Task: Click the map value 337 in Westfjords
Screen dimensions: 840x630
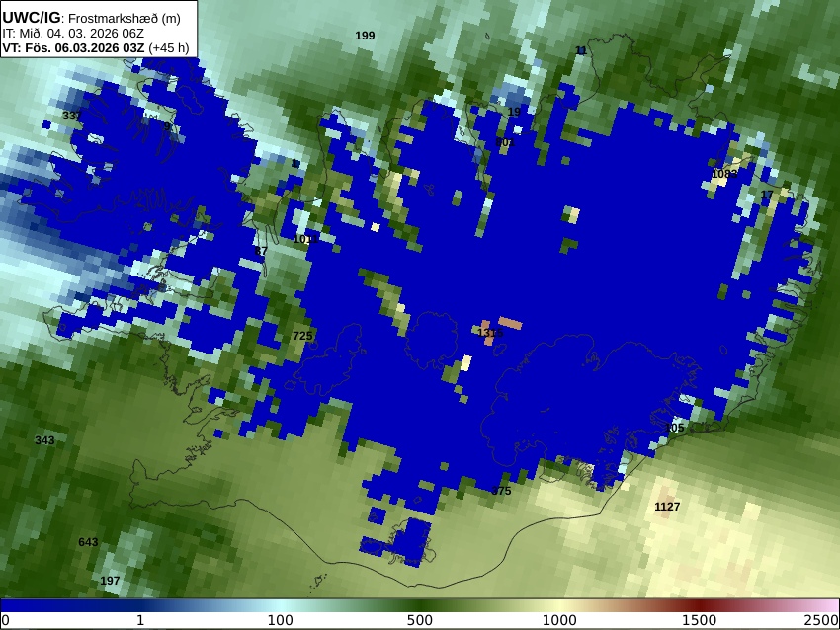Action: click(x=72, y=116)
